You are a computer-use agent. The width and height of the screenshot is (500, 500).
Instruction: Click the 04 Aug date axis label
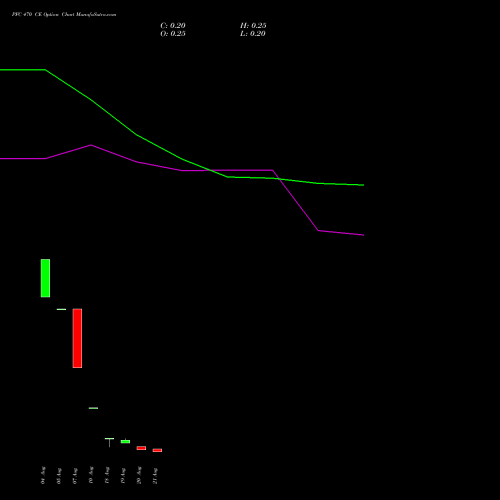(x=43, y=475)
